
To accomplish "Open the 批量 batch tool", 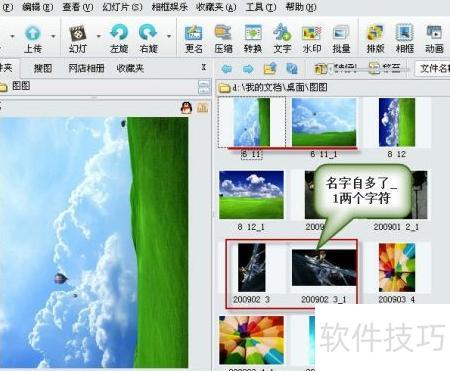I will pyautogui.click(x=341, y=39).
